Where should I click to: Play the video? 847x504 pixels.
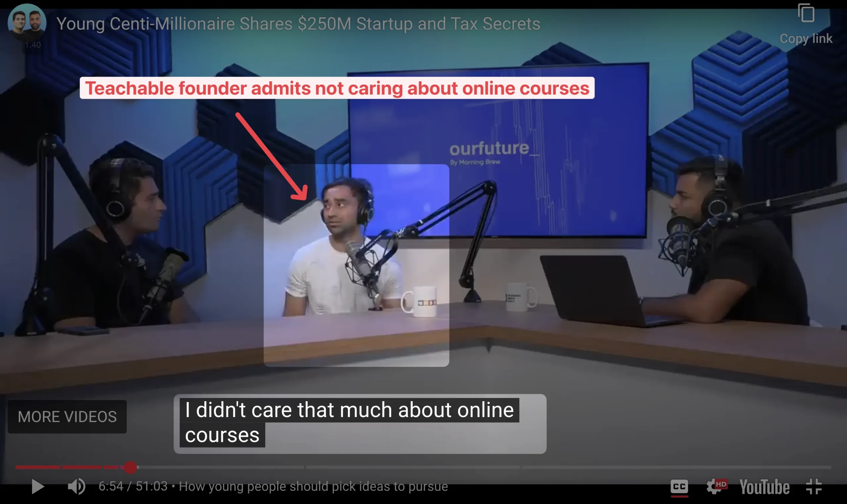click(38, 486)
